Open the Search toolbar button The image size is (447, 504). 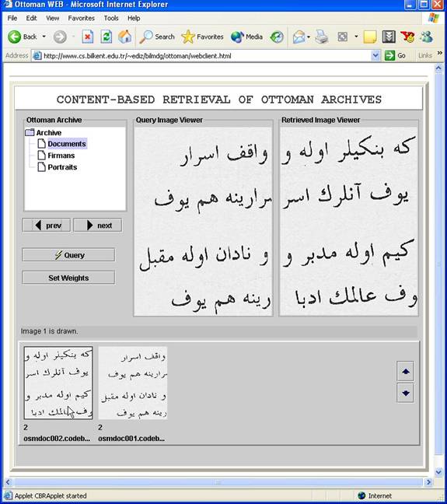157,37
